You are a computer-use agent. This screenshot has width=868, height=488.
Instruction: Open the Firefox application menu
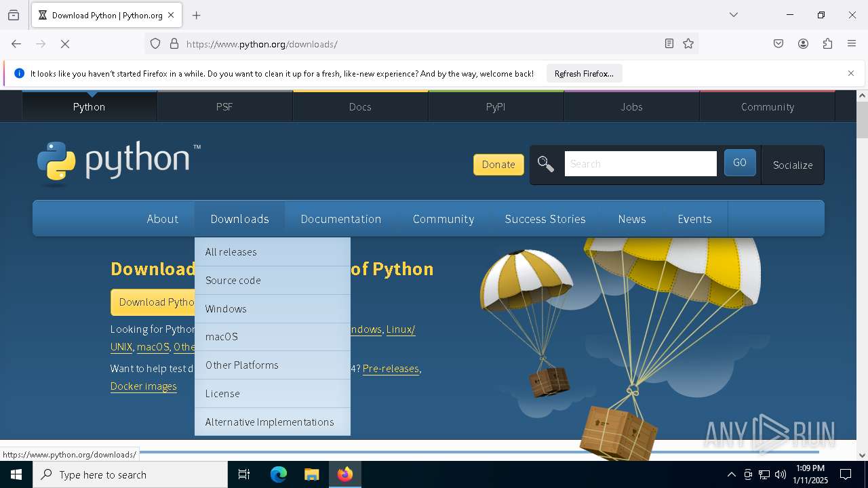[x=852, y=44]
